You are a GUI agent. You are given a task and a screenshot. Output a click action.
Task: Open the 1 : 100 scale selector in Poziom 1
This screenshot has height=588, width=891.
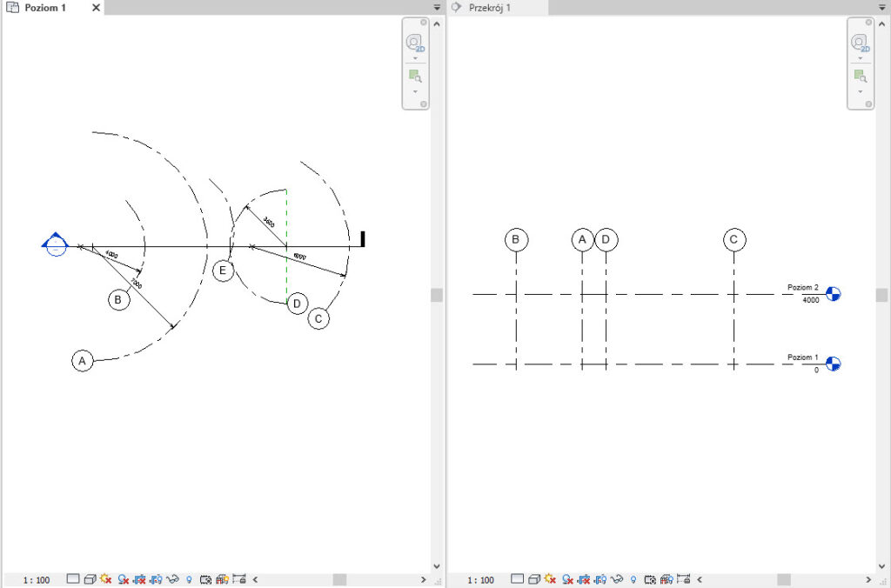pos(36,579)
